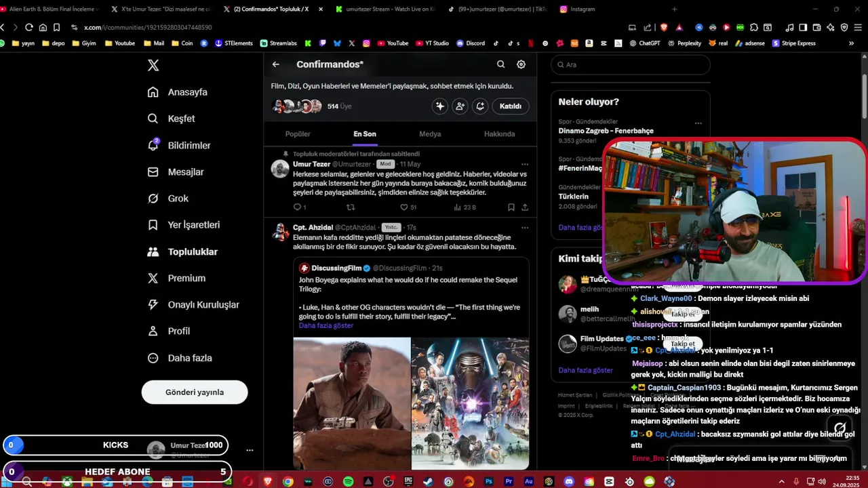This screenshot has height=488, width=868.
Task: Switch to the En Son tab
Action: click(365, 134)
